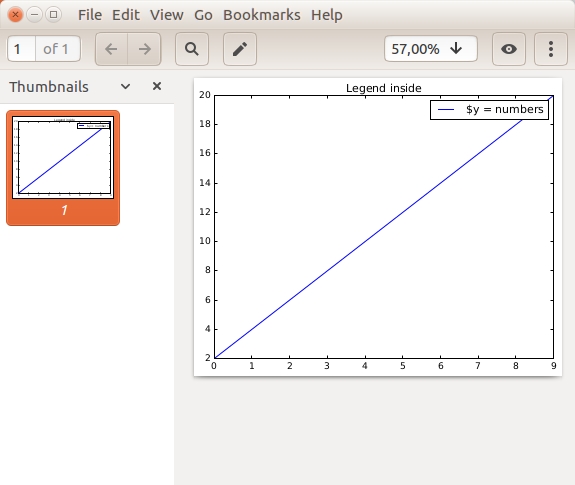Expand the Thumbnails sidebar mode chevron
Screen dimensions: 575x485
tap(125, 87)
